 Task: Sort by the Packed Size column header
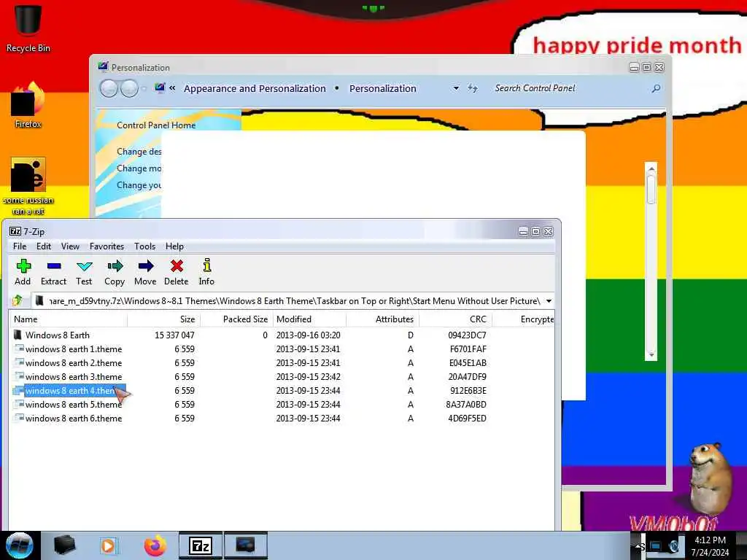click(236, 319)
